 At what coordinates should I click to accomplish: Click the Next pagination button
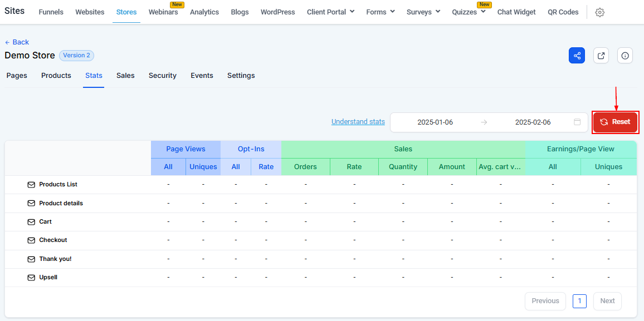click(607, 301)
